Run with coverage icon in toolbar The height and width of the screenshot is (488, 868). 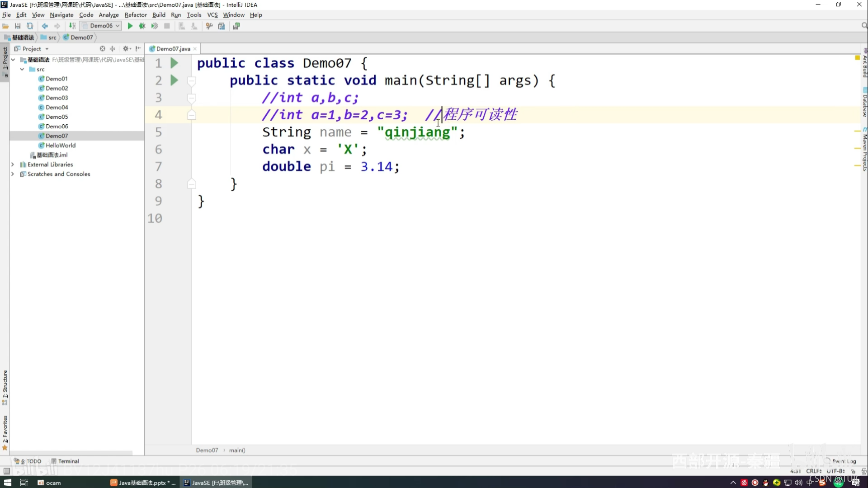(x=155, y=26)
